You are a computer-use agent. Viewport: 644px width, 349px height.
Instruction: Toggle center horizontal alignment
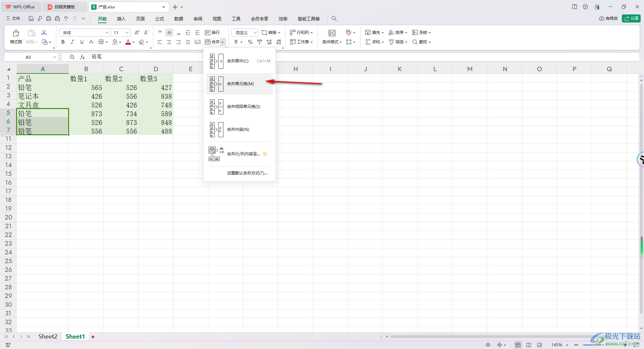coord(169,42)
